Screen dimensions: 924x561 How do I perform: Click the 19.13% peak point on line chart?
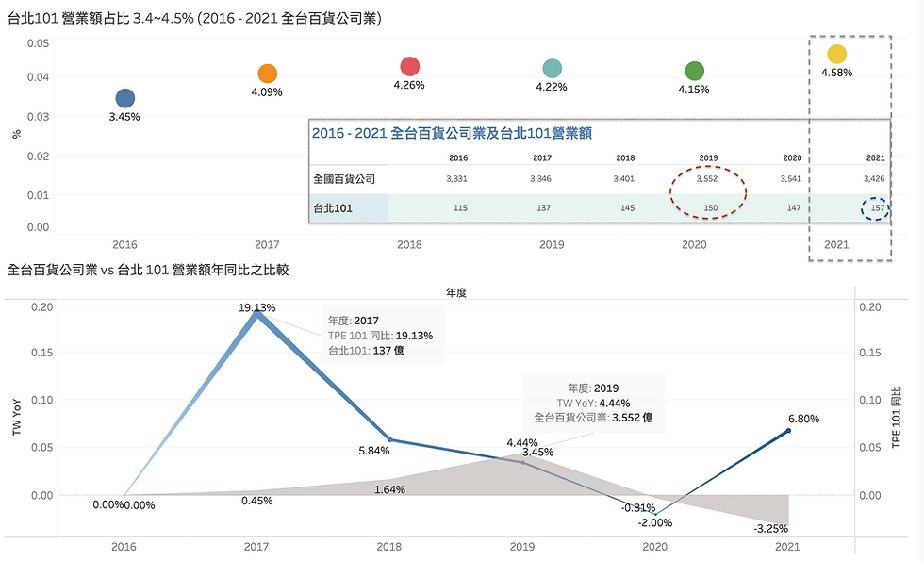click(256, 313)
